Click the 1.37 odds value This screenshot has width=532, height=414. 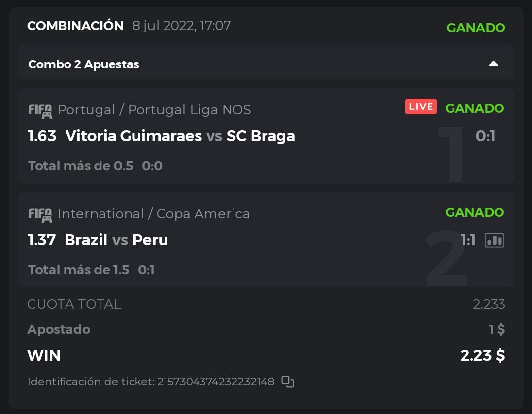(42, 240)
